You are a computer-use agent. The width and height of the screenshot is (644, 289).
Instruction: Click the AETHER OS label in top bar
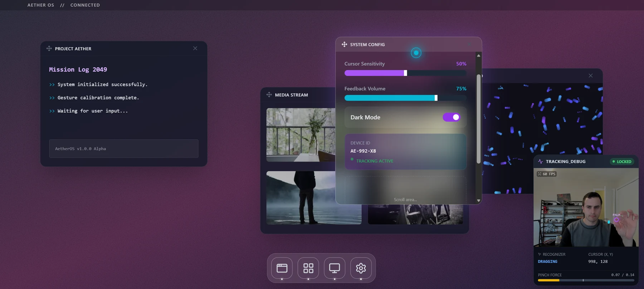41,5
